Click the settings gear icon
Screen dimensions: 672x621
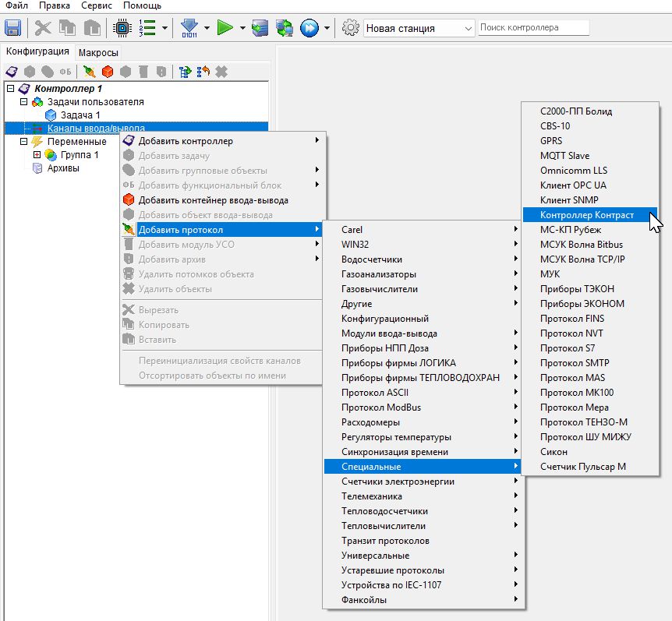coord(351,28)
